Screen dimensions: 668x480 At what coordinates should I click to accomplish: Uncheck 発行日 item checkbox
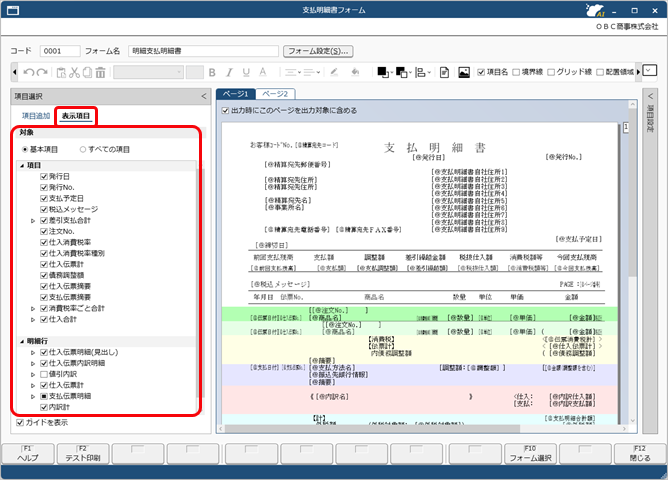[43, 176]
